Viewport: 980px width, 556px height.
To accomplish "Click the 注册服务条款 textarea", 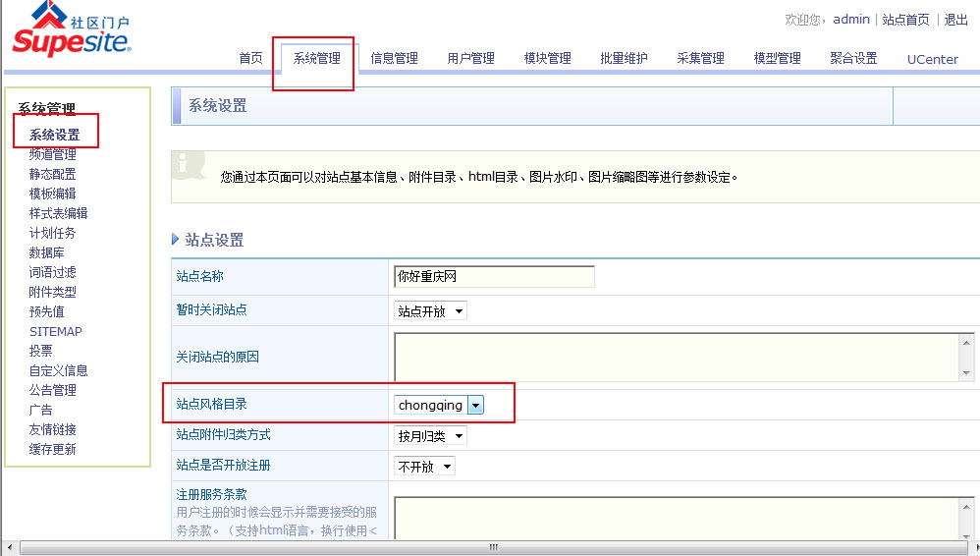I will pos(677,518).
